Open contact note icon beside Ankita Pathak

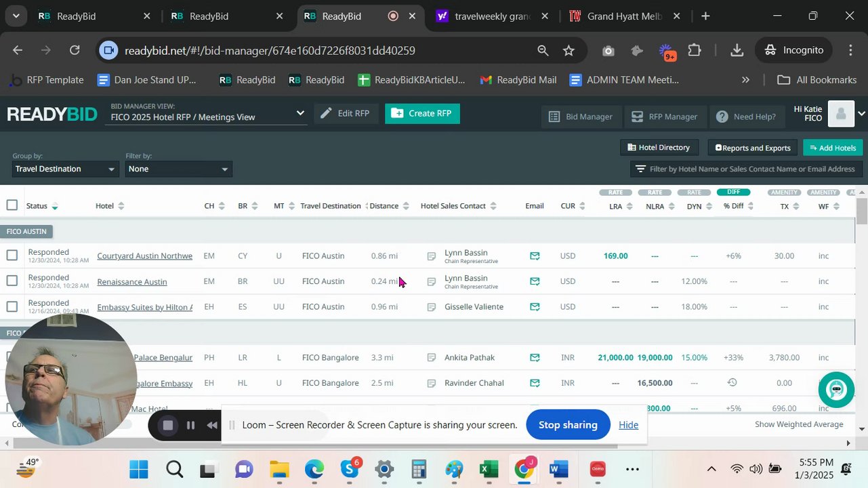(431, 358)
